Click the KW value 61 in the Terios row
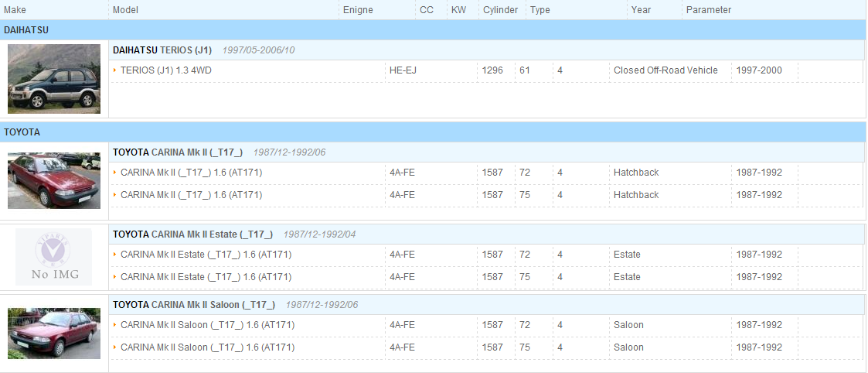The image size is (868, 373). tap(525, 70)
